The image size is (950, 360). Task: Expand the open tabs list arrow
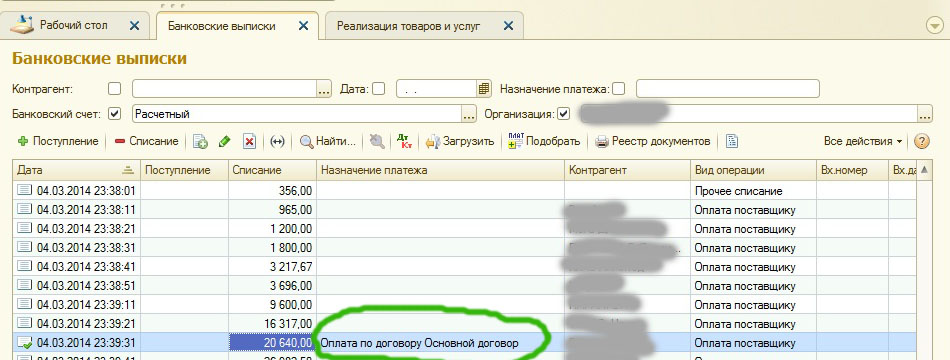pos(935,25)
